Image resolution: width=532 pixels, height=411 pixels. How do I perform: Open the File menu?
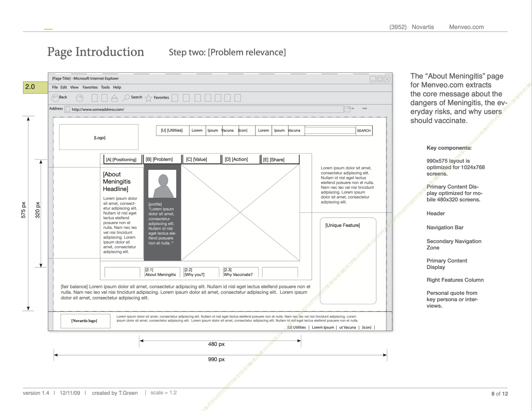55,87
